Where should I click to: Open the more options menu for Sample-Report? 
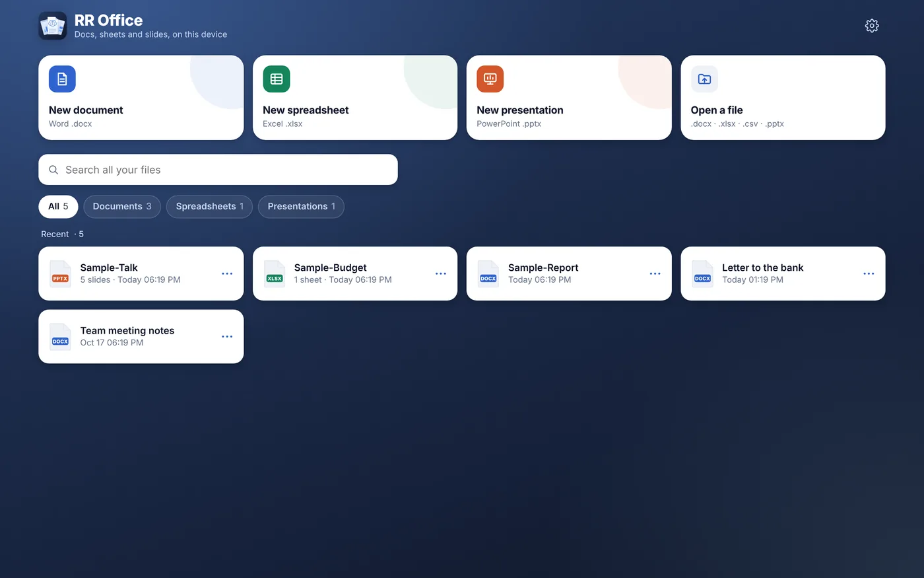point(655,273)
